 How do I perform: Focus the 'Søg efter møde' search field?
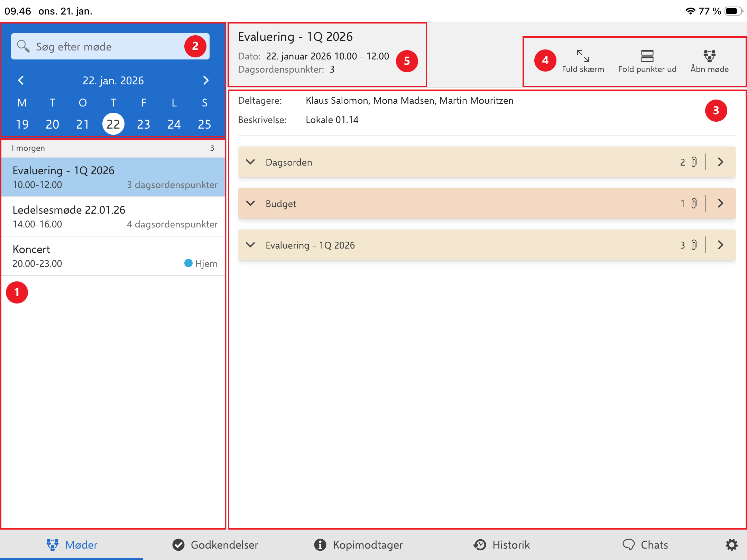[x=110, y=46]
